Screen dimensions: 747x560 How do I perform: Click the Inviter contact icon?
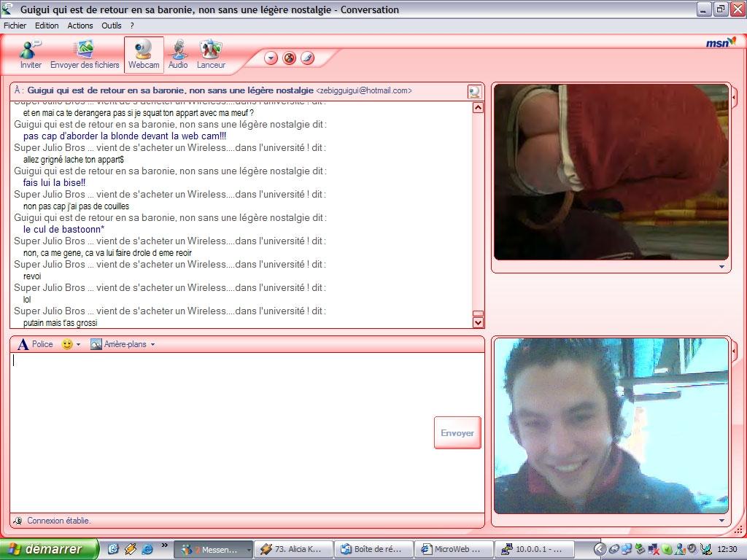31,54
